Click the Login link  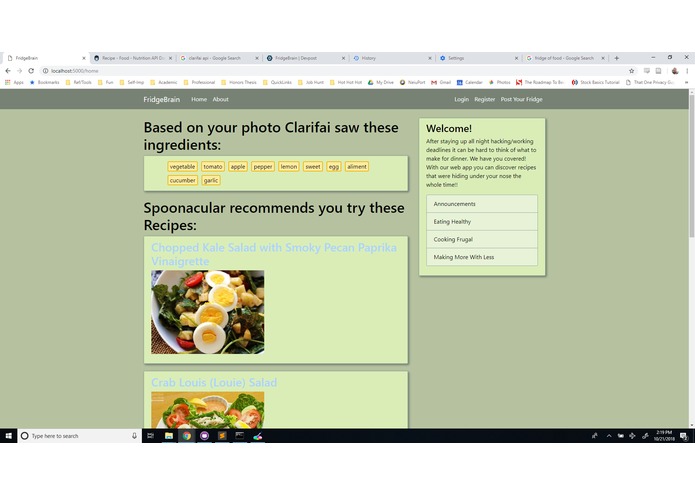pyautogui.click(x=461, y=99)
